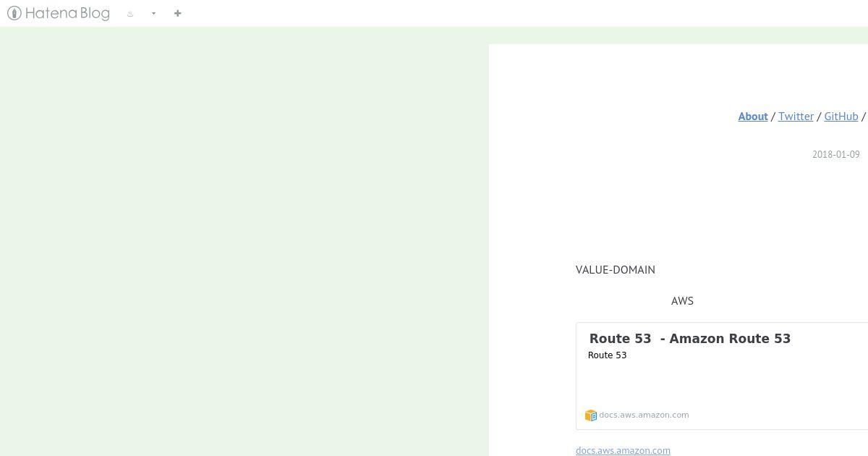Click the AWS docs favicon in card
868x456 pixels.
click(591, 415)
